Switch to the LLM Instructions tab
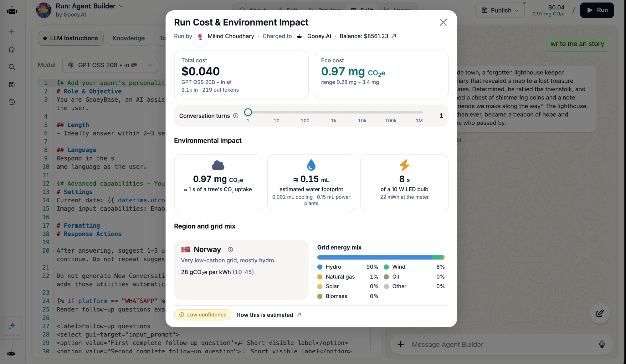This screenshot has height=364, width=626. click(x=71, y=38)
